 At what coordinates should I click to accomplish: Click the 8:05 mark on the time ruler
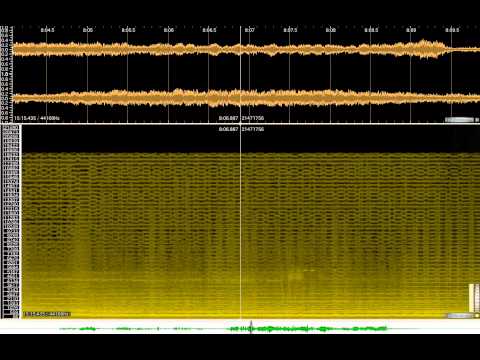[x=88, y=30]
